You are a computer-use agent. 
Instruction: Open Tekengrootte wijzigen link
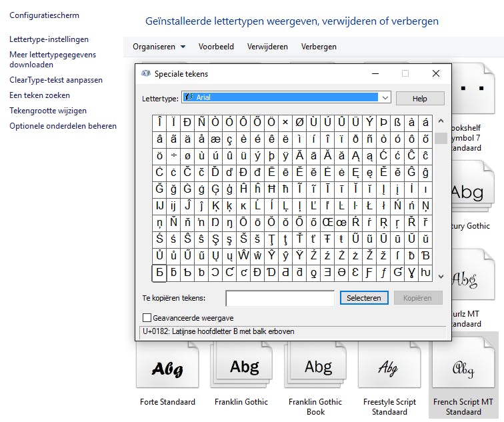pyautogui.click(x=48, y=111)
